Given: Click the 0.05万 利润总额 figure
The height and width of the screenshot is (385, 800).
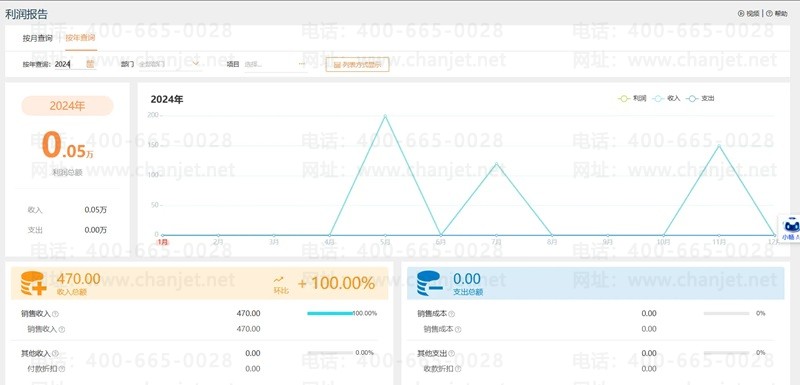Looking at the screenshot, I should pos(67,146).
